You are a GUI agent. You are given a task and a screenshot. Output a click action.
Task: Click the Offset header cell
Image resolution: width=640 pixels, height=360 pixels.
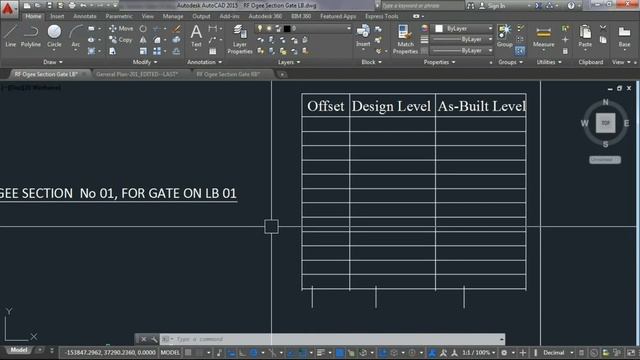(325, 106)
